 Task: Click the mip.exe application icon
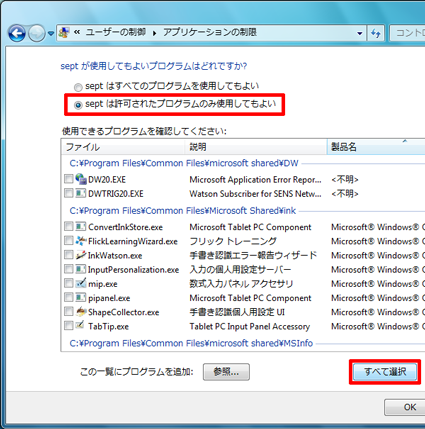pyautogui.click(x=81, y=283)
